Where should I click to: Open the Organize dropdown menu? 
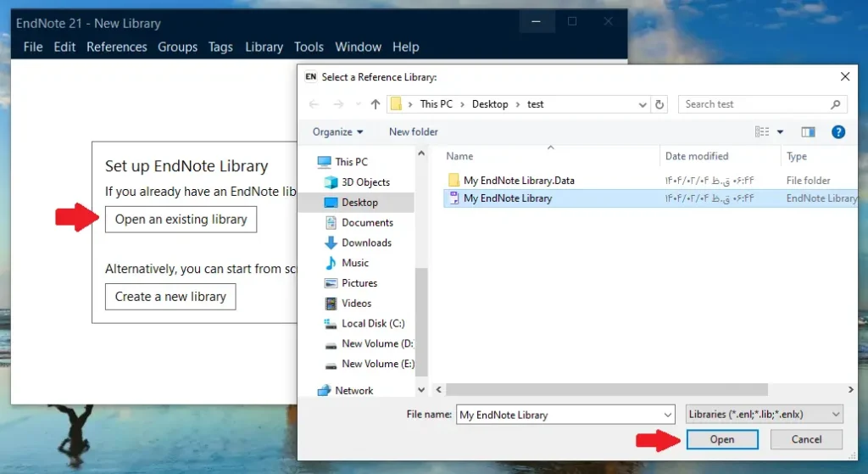[x=337, y=131]
